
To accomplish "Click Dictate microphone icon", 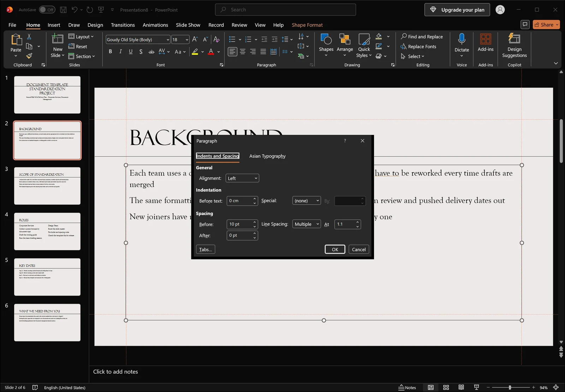I will tap(462, 39).
